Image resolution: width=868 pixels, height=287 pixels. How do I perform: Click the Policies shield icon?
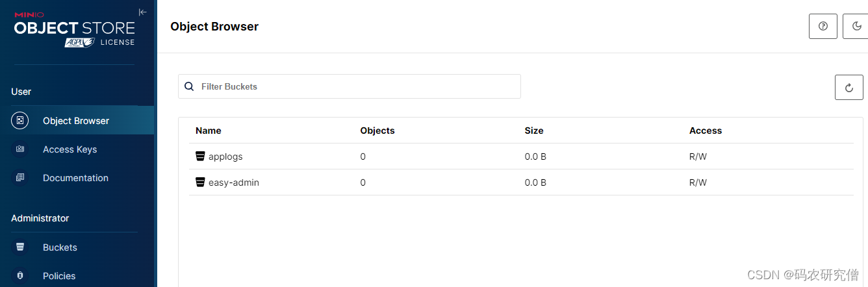[x=20, y=276]
